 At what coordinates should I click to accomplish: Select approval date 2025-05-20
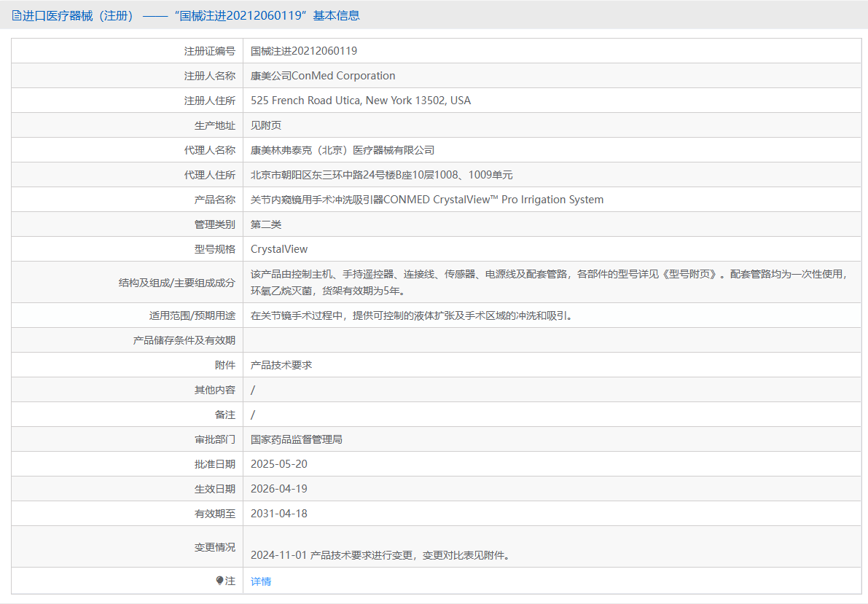pyautogui.click(x=279, y=465)
